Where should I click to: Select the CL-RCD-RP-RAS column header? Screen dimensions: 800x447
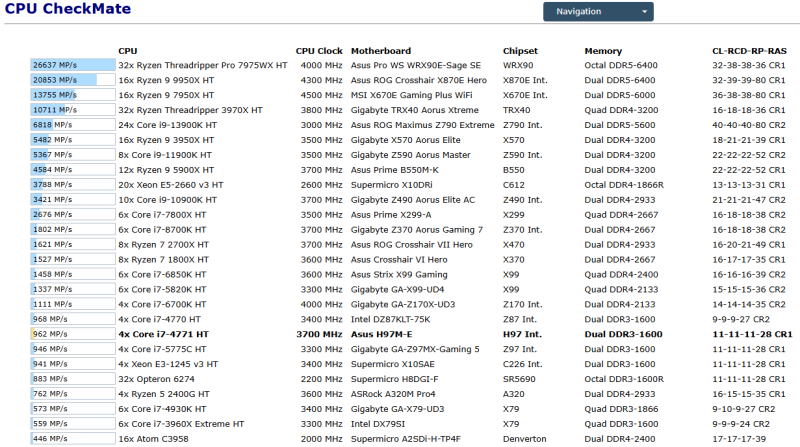(749, 51)
